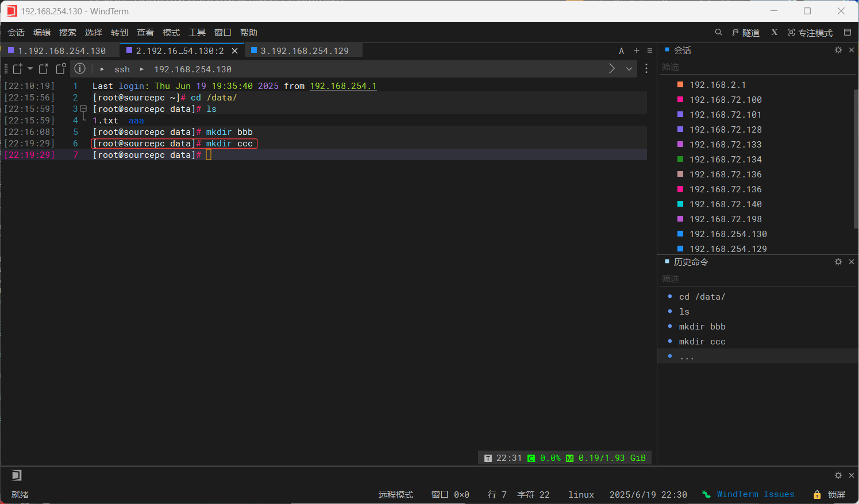Switch to tab 3.192.168.254.129
This screenshot has height=504, width=859.
pos(303,51)
